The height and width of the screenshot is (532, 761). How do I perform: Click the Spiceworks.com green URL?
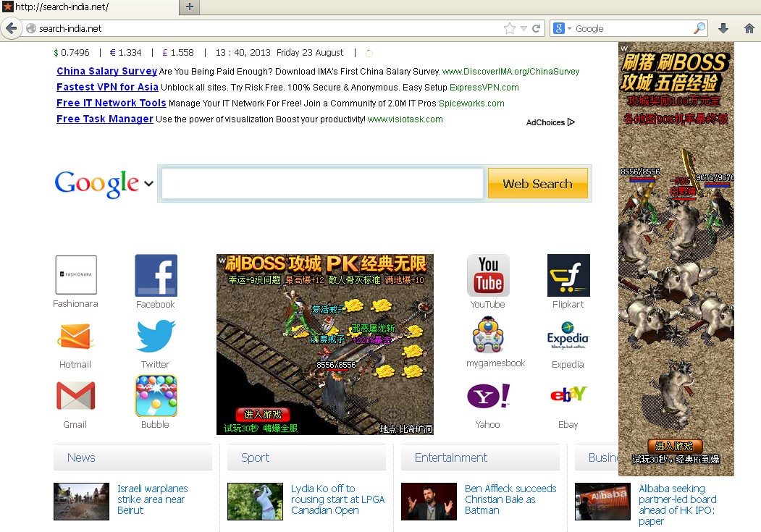(471, 104)
